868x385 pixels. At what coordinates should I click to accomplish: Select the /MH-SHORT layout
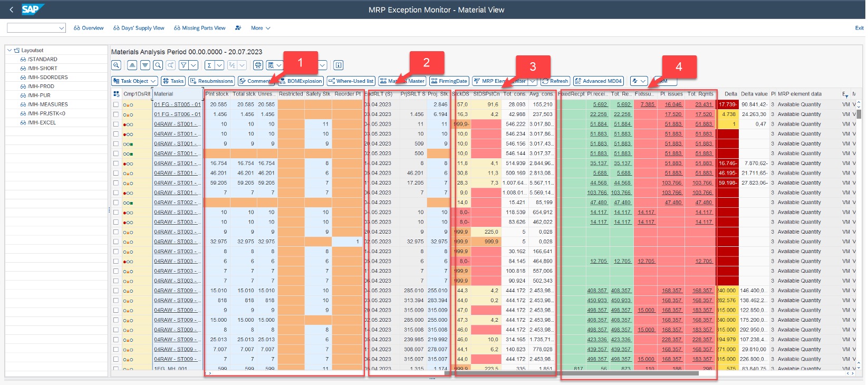click(42, 69)
